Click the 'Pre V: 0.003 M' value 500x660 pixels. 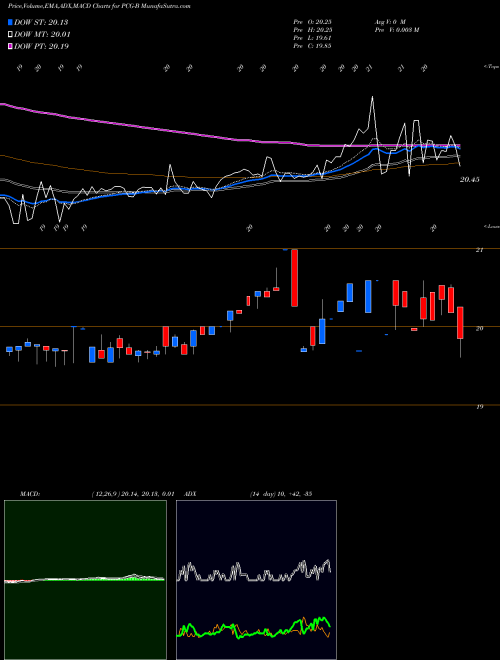396,30
